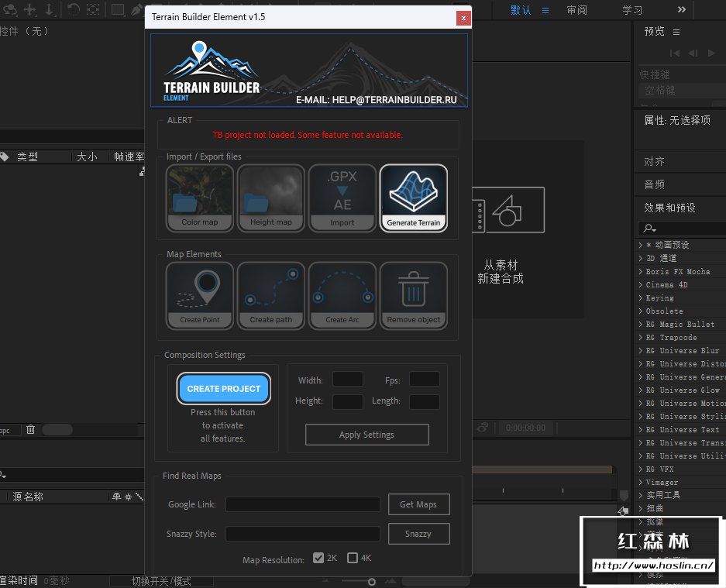Screen dimensions: 726x588
Task: Click the Google Link input field
Action: pos(303,504)
